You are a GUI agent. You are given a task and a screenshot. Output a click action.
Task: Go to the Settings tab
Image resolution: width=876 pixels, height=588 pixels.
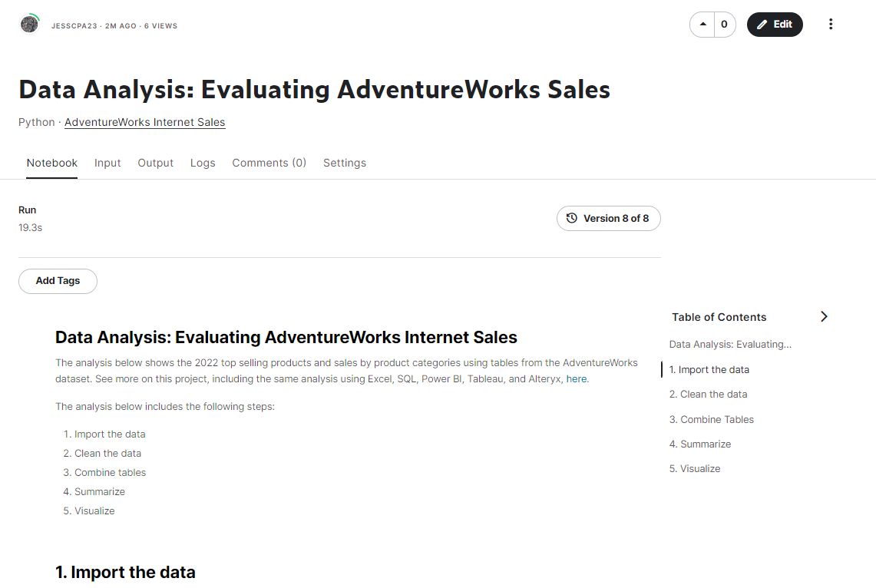(344, 163)
